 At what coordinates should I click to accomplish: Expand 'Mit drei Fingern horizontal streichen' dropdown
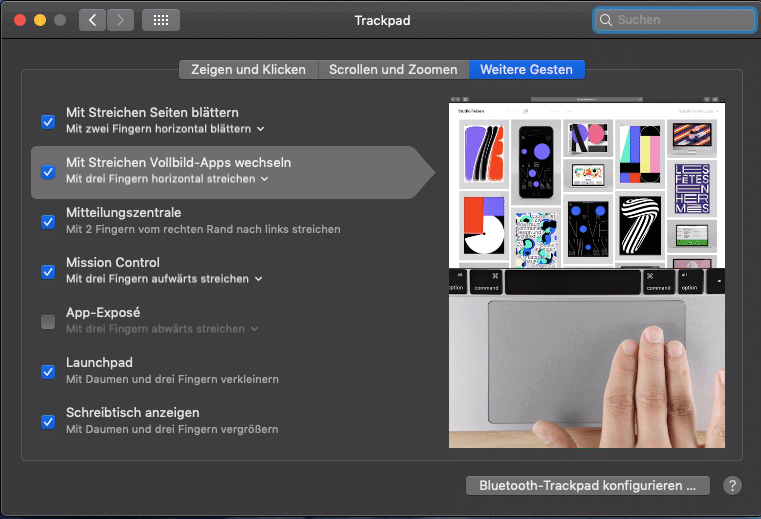(x=167, y=179)
